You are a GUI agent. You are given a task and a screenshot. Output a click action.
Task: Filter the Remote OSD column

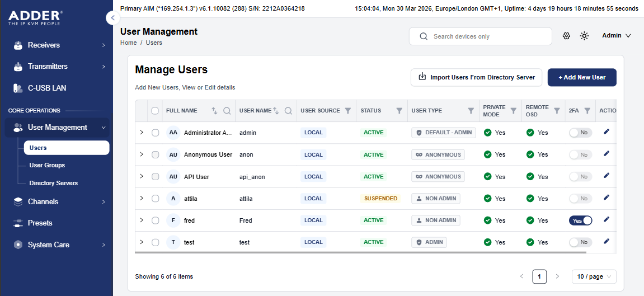[557, 110]
